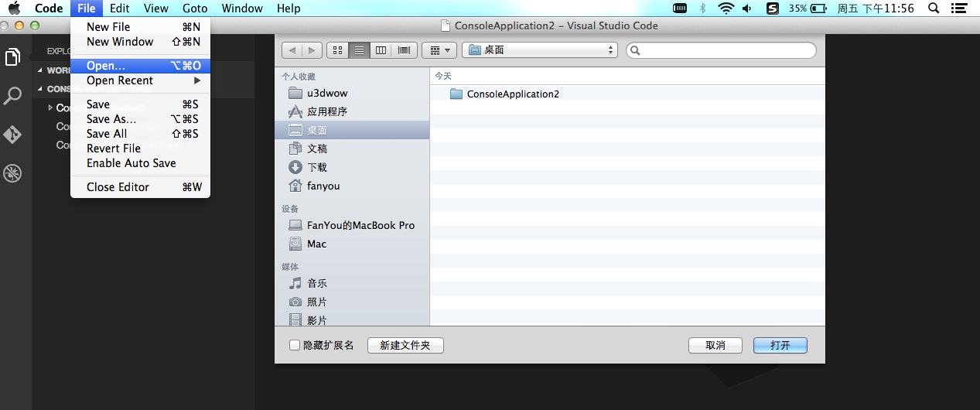Select u3dwow in sidebar favorites

click(x=352, y=93)
